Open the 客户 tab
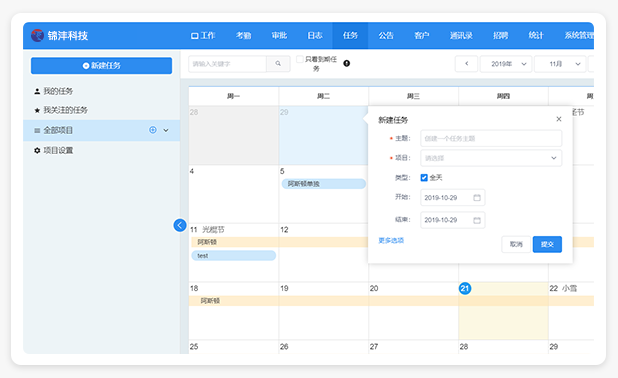This screenshot has height=378, width=618. click(x=421, y=35)
